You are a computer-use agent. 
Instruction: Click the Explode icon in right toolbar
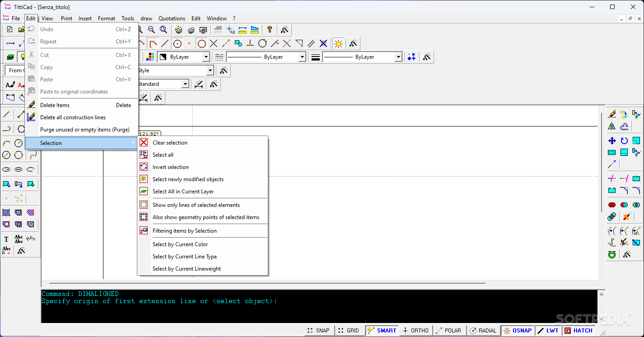click(626, 217)
